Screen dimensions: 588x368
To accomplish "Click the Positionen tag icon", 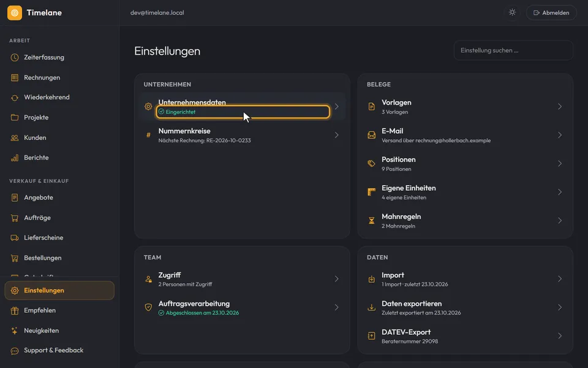I will [372, 164].
